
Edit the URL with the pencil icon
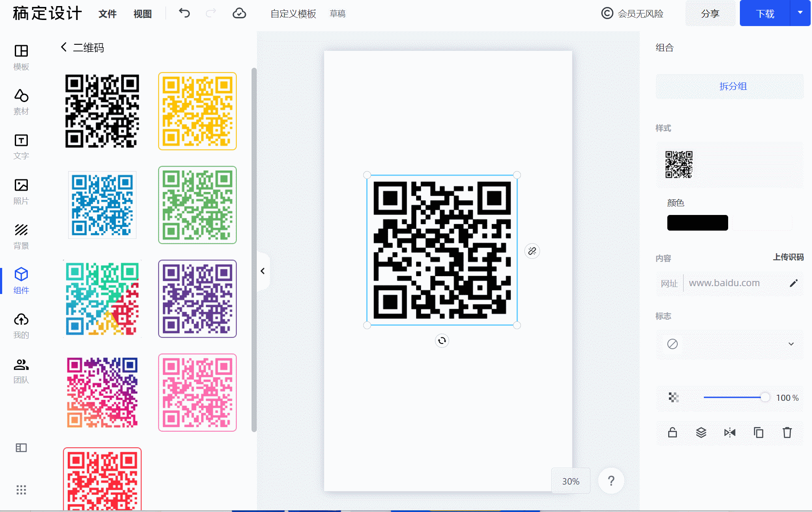[x=793, y=283]
